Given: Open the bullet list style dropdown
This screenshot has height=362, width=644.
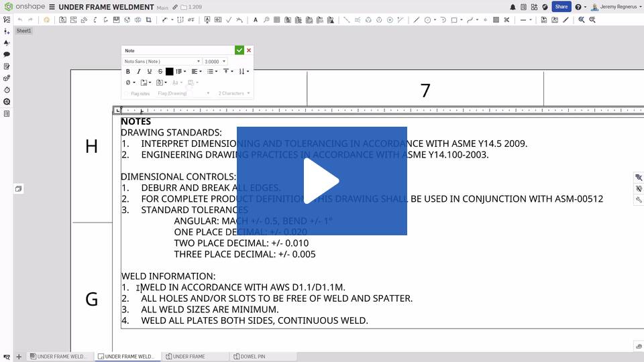Looking at the screenshot, I should click(212, 72).
